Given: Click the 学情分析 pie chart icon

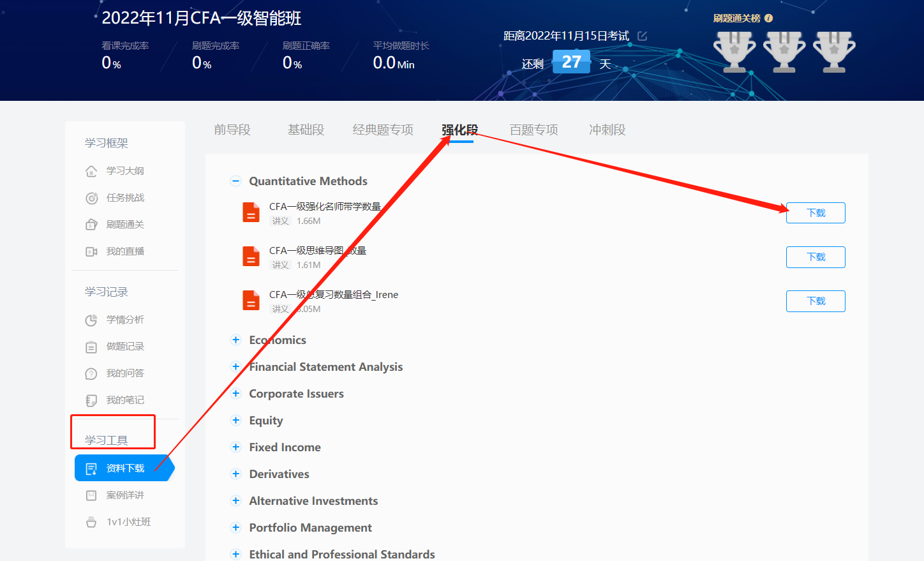Looking at the screenshot, I should [91, 320].
